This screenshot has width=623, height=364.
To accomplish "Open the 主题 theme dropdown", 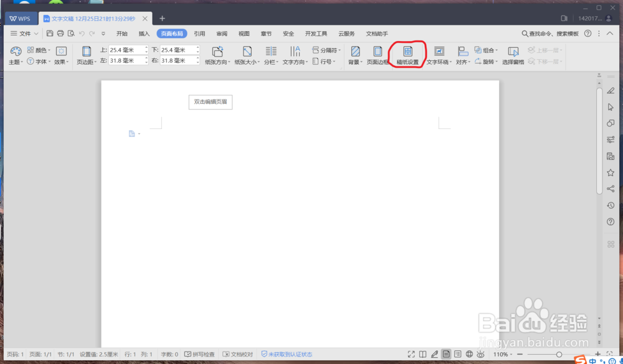I will click(x=16, y=62).
